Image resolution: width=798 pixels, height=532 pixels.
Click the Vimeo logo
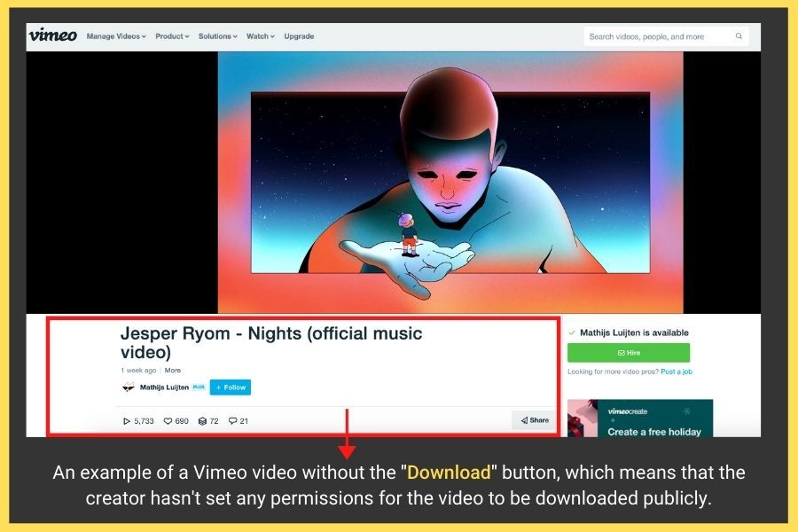52,35
